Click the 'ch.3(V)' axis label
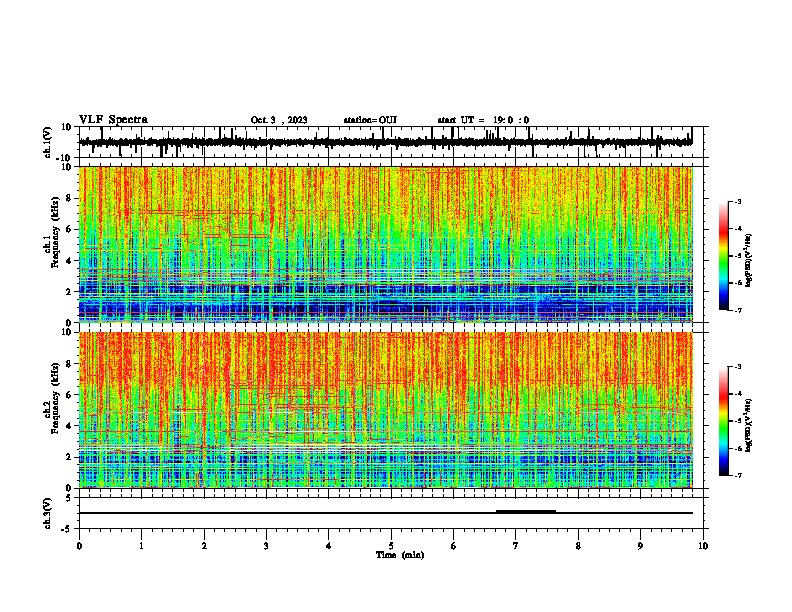This screenshot has height=612, width=792. [48, 514]
